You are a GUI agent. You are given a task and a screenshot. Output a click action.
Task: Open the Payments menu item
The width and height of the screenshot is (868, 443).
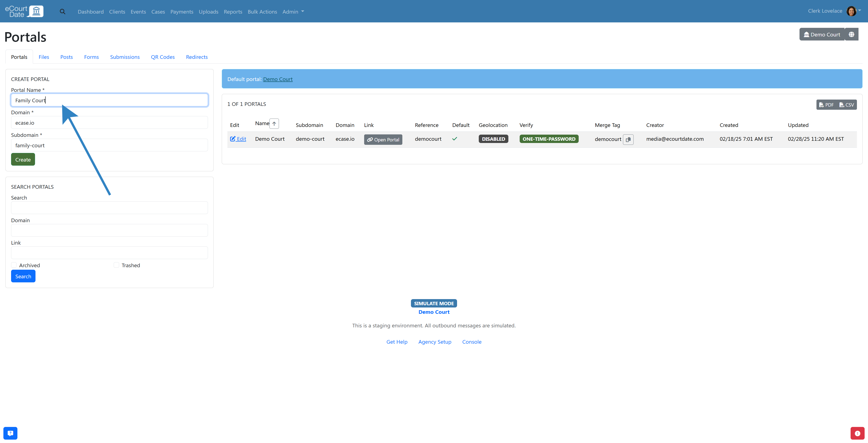[x=182, y=12]
